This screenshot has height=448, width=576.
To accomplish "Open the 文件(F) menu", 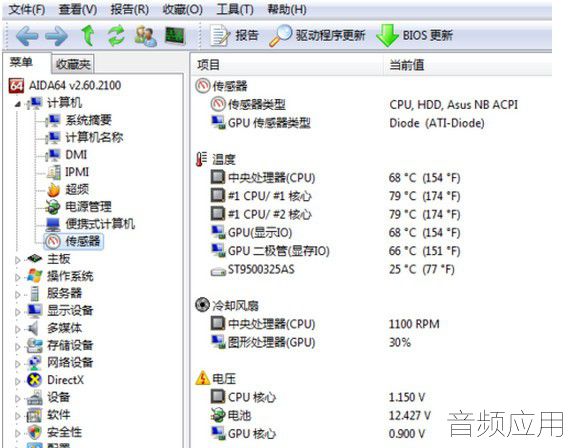I will (27, 9).
